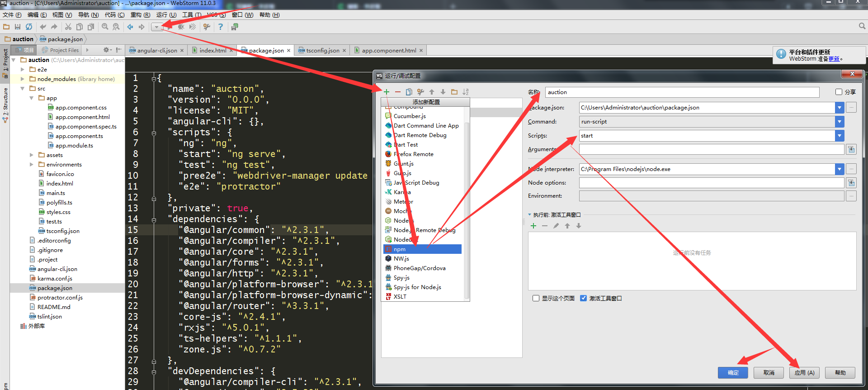This screenshot has height=390, width=868.
Task: Click the Debug bug icon in the toolbar
Action: click(x=181, y=27)
